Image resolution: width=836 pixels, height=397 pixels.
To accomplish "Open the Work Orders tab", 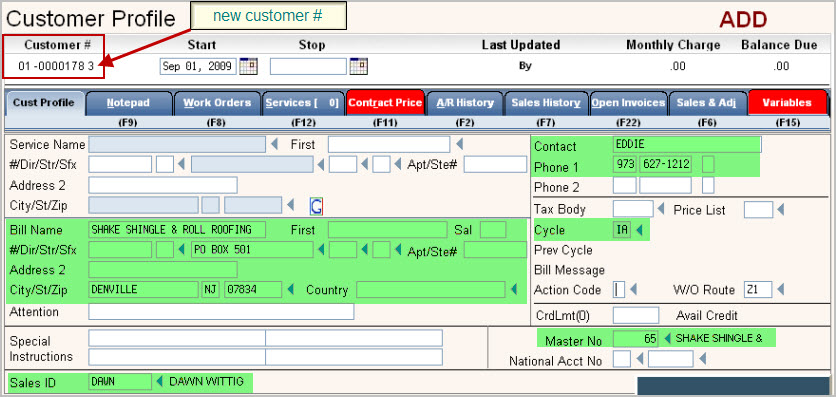I will click(217, 103).
